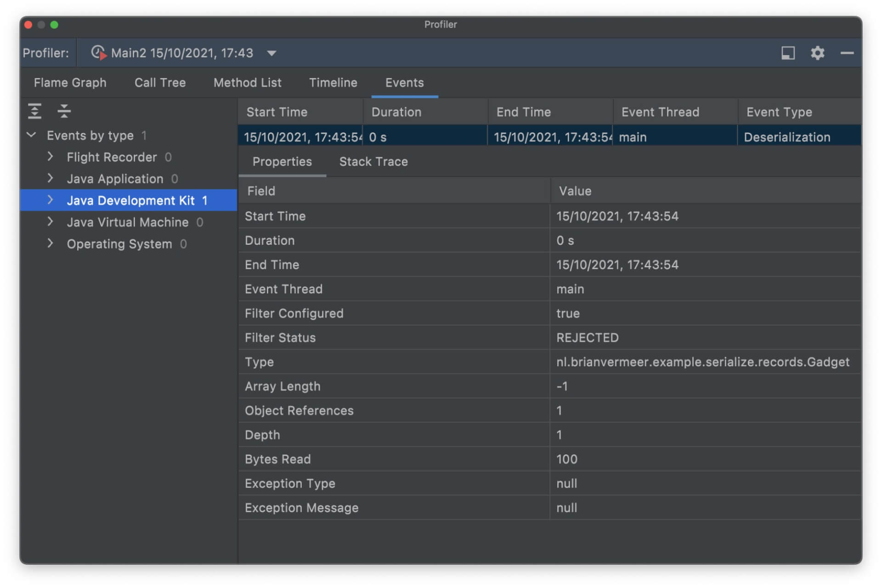The width and height of the screenshot is (882, 588).
Task: Click the Exception Message field label
Action: (x=301, y=508)
